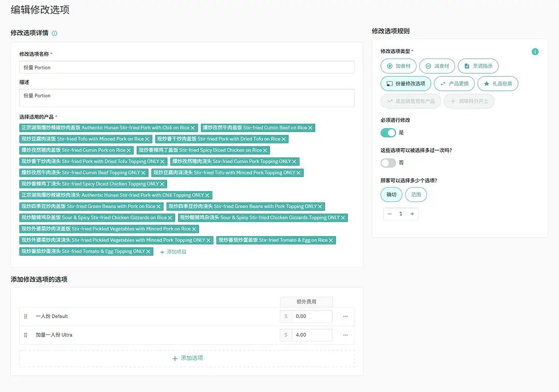Screen dimensions: 559x392
Task: Decrease option count with minus stepper
Action: click(x=390, y=214)
